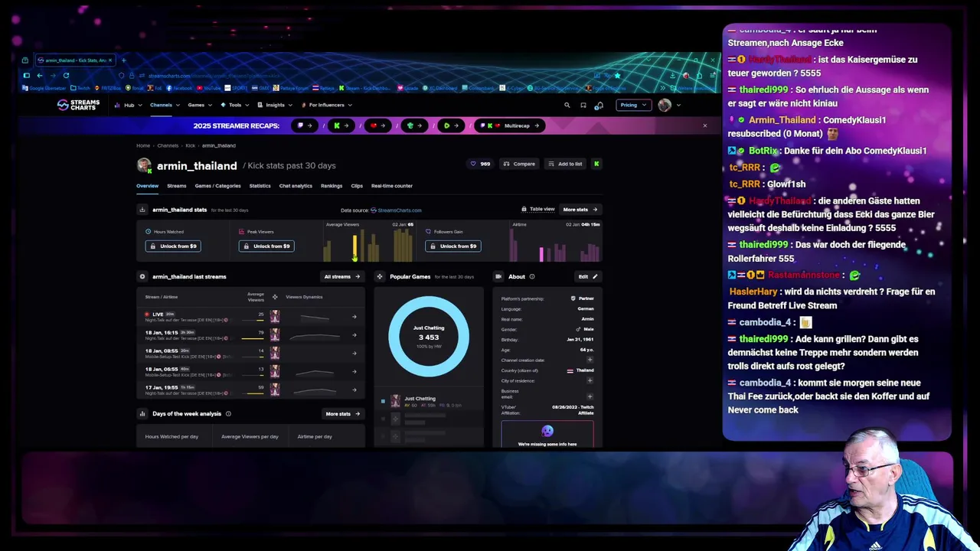Screen dimensions: 980x551
Task: Expand the Games menu dropdown
Action: click(x=199, y=105)
